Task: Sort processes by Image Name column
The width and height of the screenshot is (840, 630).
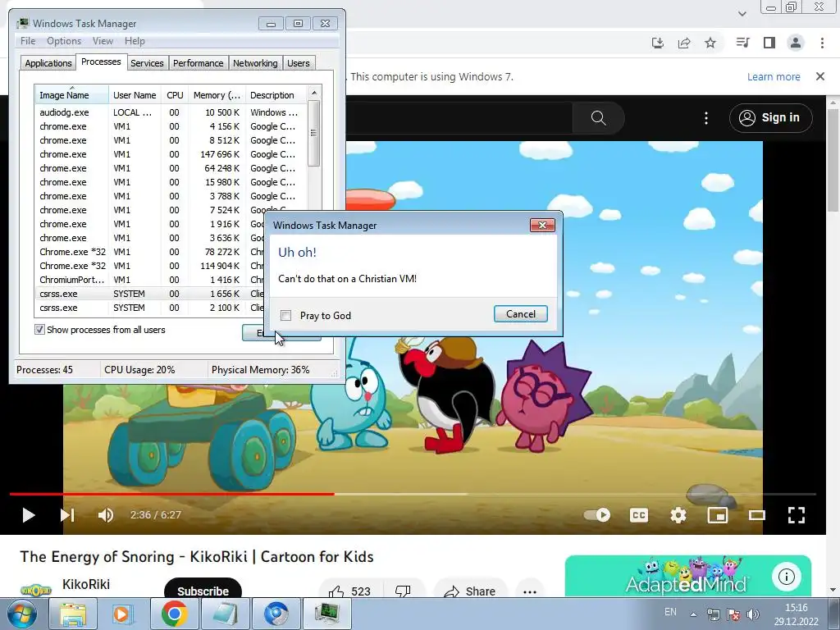Action: 72,95
